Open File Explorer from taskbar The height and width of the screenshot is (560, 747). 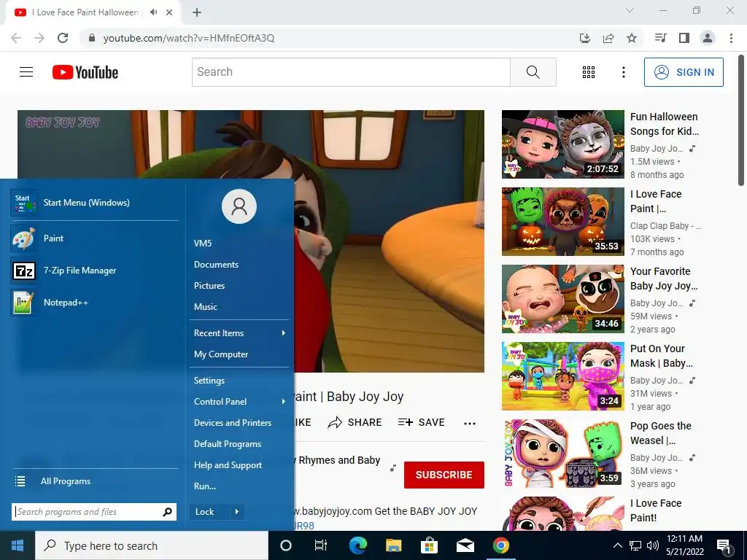(393, 545)
